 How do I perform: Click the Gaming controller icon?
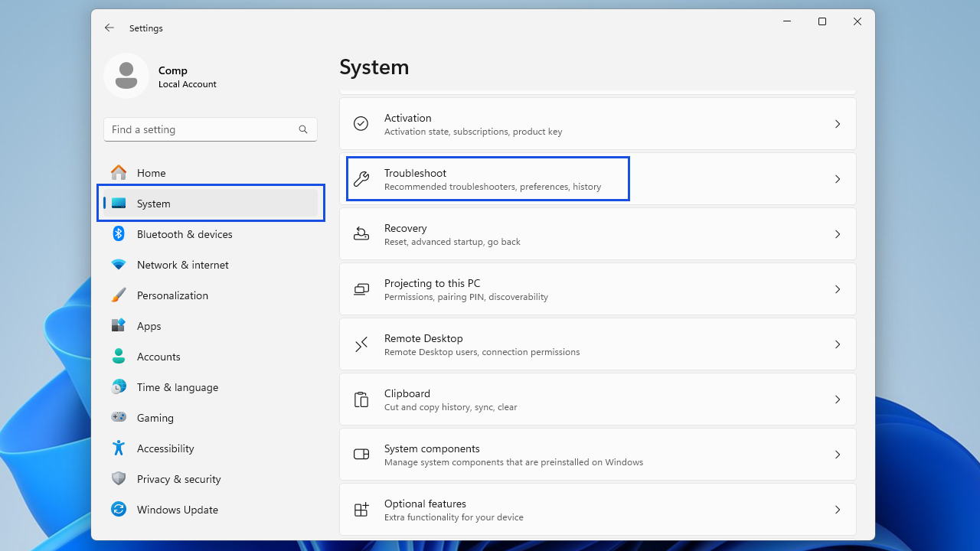pyautogui.click(x=119, y=418)
